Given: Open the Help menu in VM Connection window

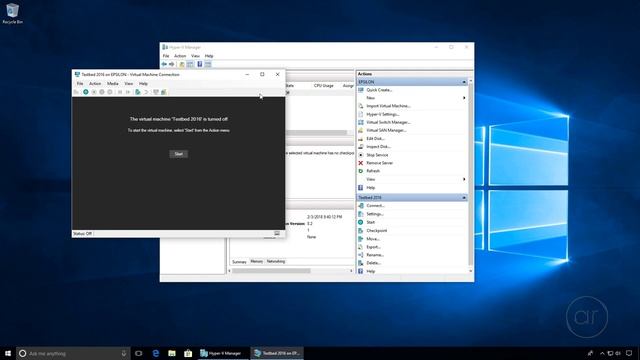Looking at the screenshot, I should tap(143, 84).
